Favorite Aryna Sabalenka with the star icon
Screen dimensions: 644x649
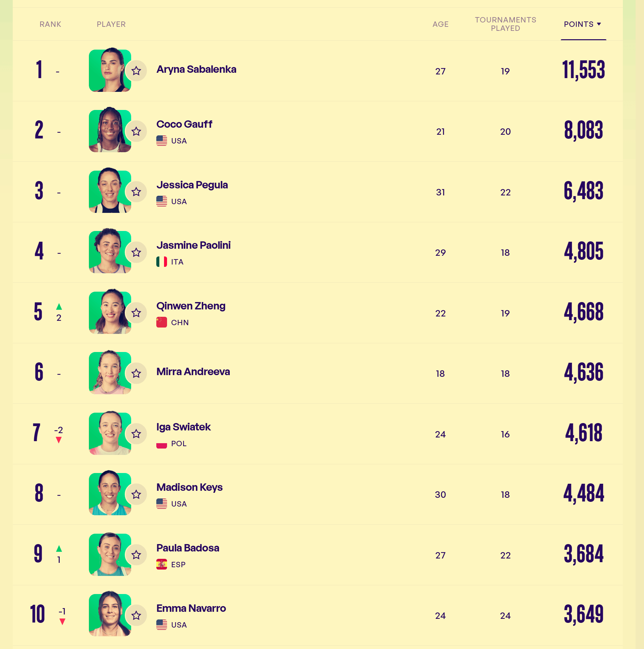(x=136, y=71)
